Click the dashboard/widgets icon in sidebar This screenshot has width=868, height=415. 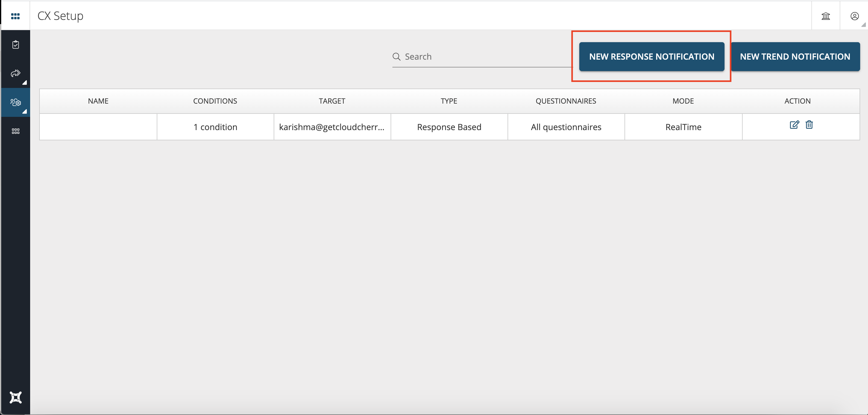pos(15,131)
